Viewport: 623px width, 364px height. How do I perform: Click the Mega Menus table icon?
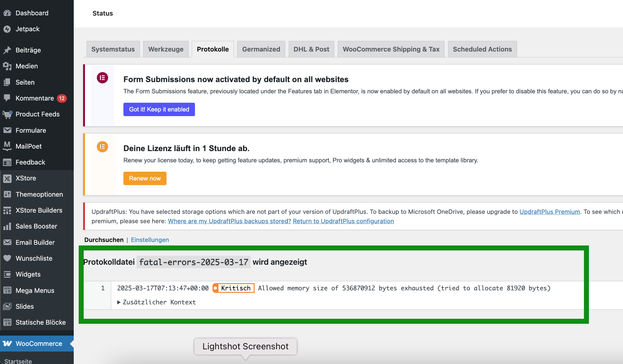(7, 291)
